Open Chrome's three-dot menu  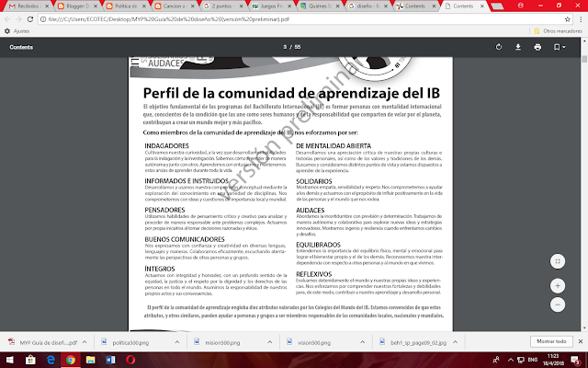pos(581,19)
